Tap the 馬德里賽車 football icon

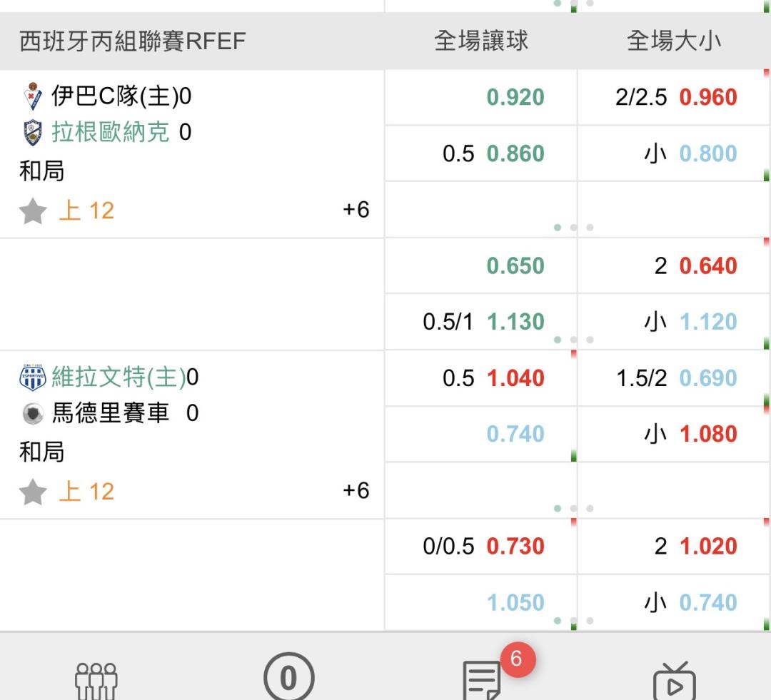tap(33, 413)
